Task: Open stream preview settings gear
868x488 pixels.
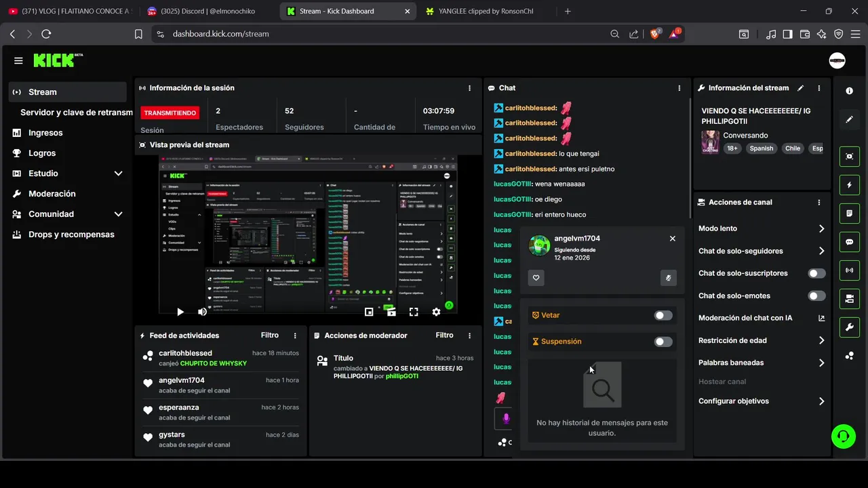Action: [x=436, y=312]
